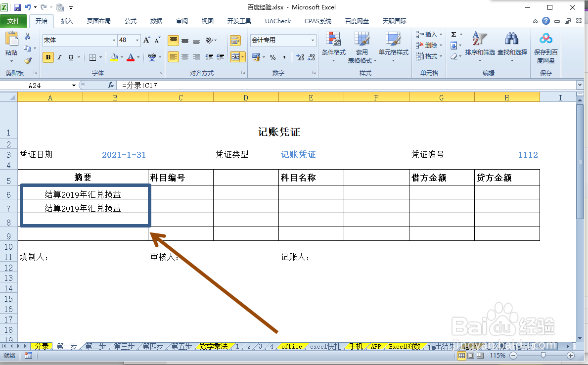Toggle bold formatting
The image size is (588, 365).
tap(47, 57)
